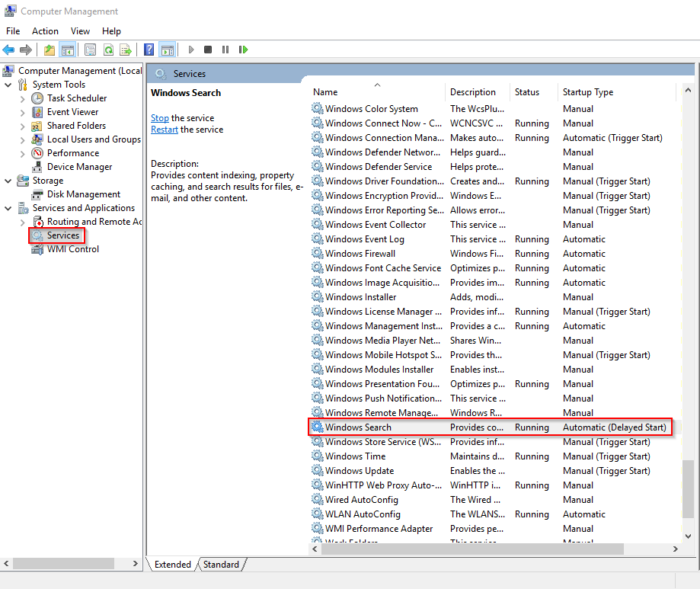Viewport: 700px width, 589px height.
Task: Expand the Local Users and Groups node
Action: 22,139
